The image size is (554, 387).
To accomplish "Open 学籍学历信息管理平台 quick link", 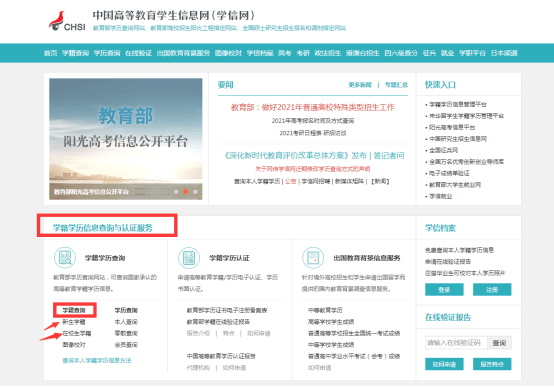I will [x=458, y=104].
